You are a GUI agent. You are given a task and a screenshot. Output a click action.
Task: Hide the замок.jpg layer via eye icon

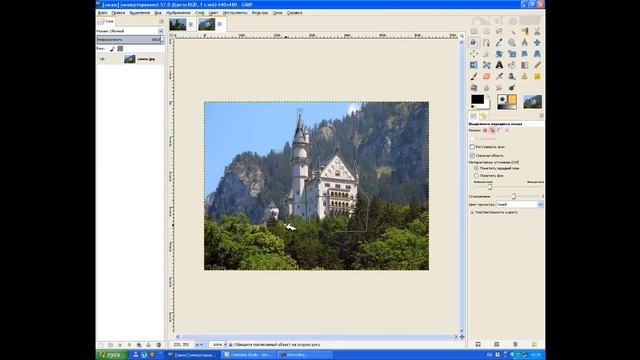pyautogui.click(x=102, y=59)
